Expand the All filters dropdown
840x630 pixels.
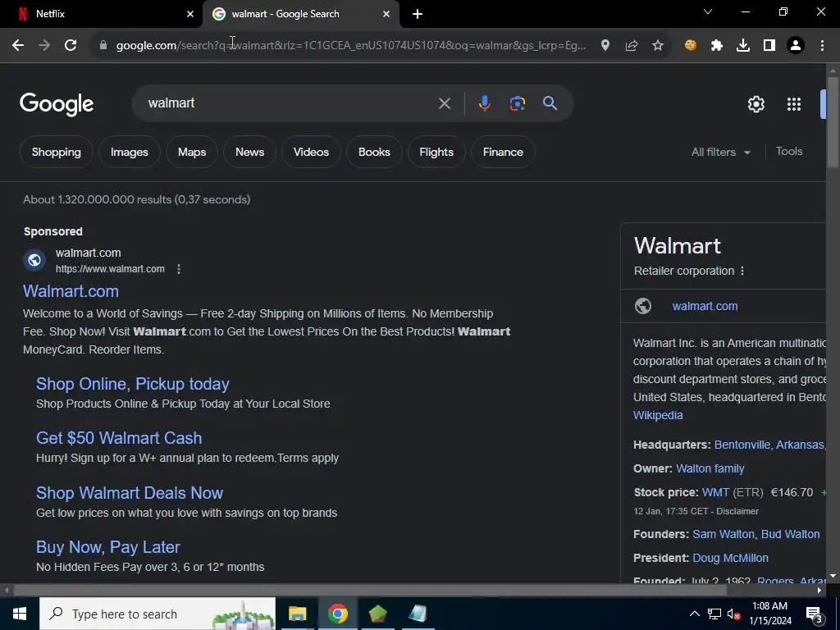[x=720, y=152]
